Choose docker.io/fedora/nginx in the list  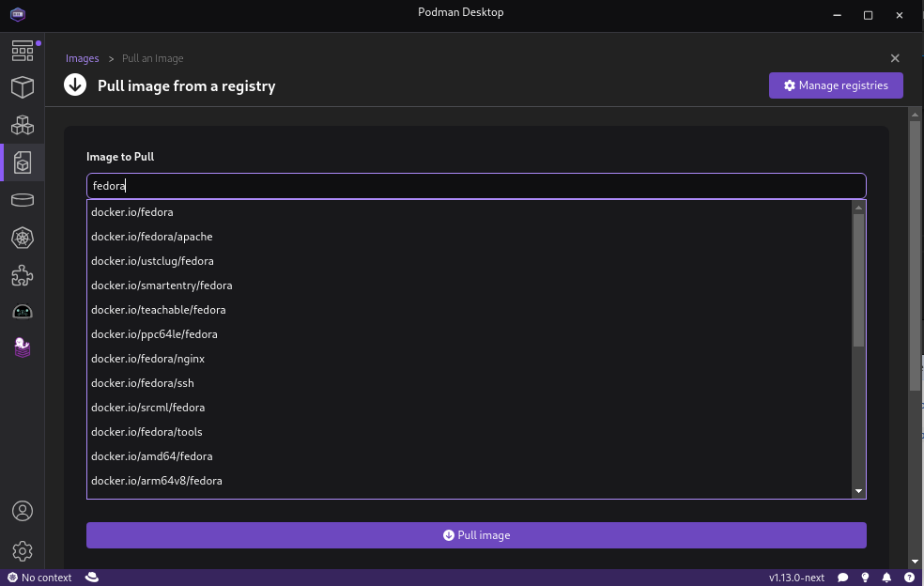coord(147,359)
